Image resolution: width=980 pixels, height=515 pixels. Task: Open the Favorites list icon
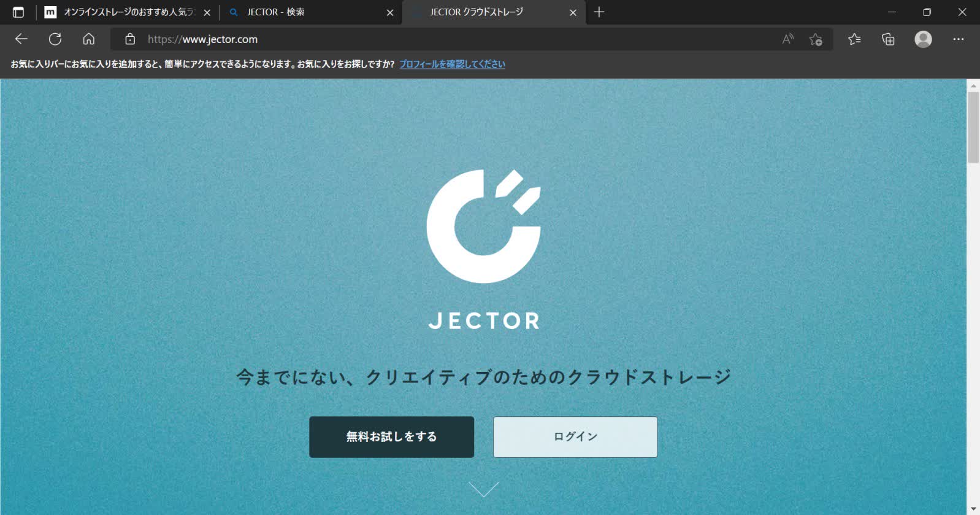pos(854,39)
